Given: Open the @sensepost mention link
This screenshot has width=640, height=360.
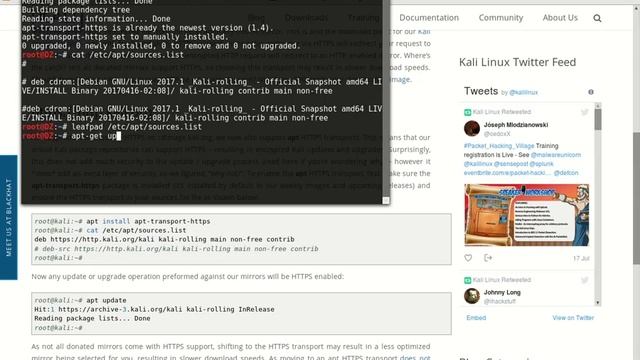Looking at the screenshot, I should coord(511,164).
